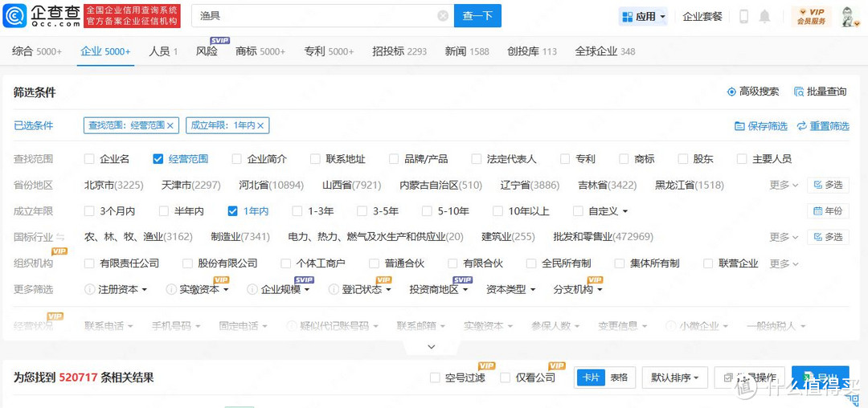The width and height of the screenshot is (868, 408).
Task: Switch results to 表格 view
Action: 619,377
